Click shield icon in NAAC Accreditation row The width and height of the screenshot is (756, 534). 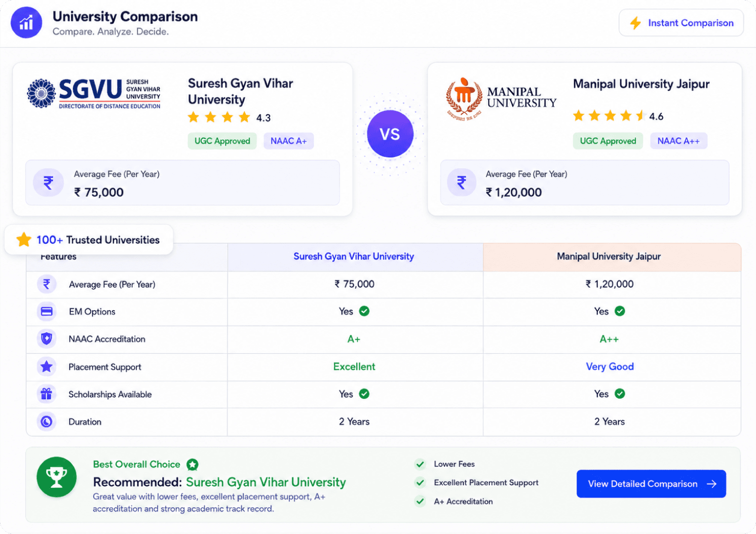[x=47, y=339]
